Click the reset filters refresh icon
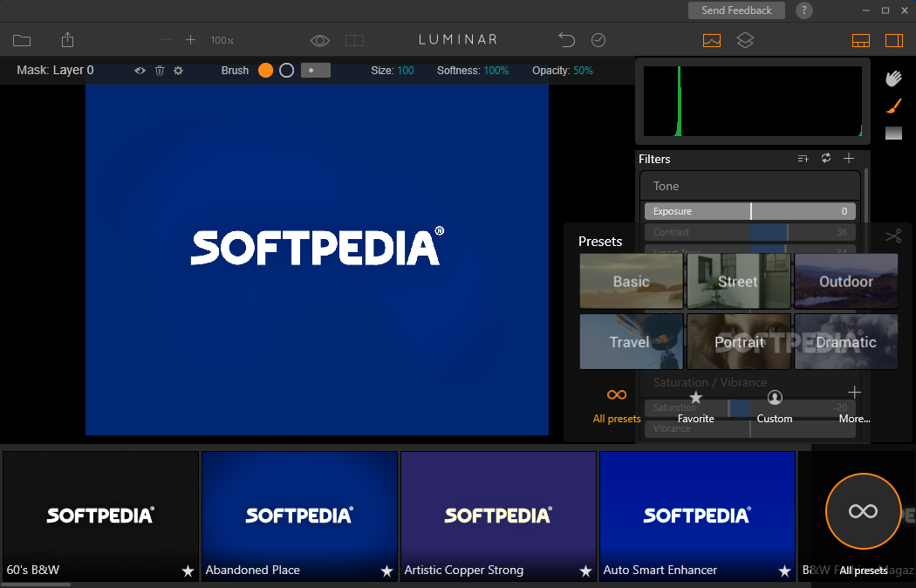The image size is (916, 588). coord(826,158)
